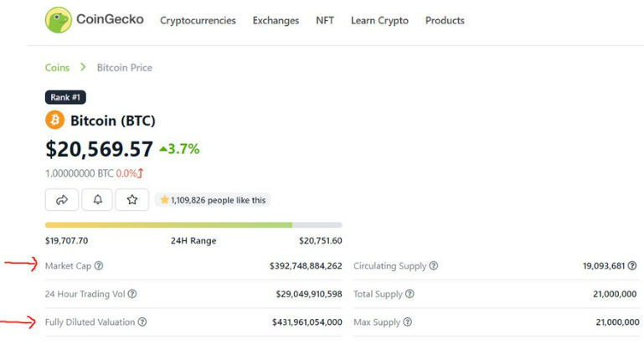Open the NFT menu item
This screenshot has width=644, height=360.
tap(325, 21)
